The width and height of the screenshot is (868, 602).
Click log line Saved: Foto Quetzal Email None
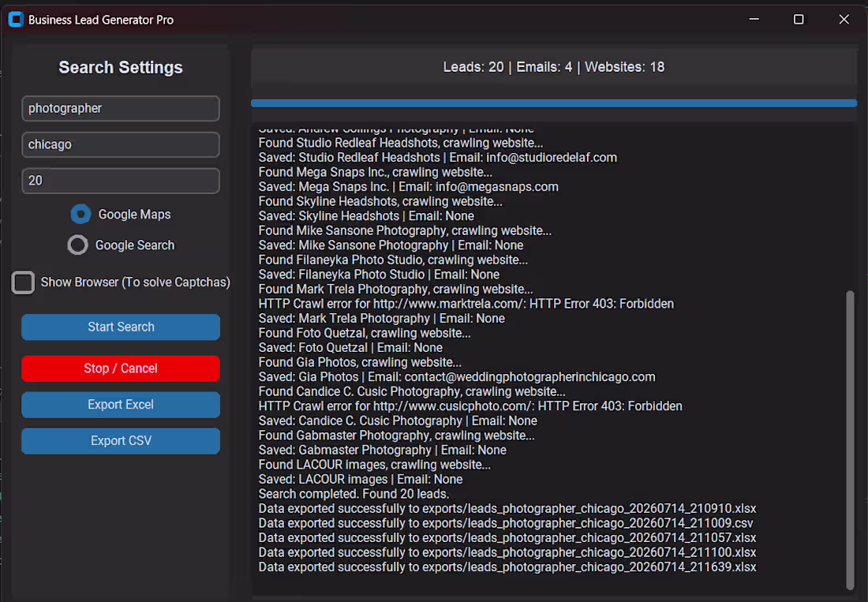[350, 347]
